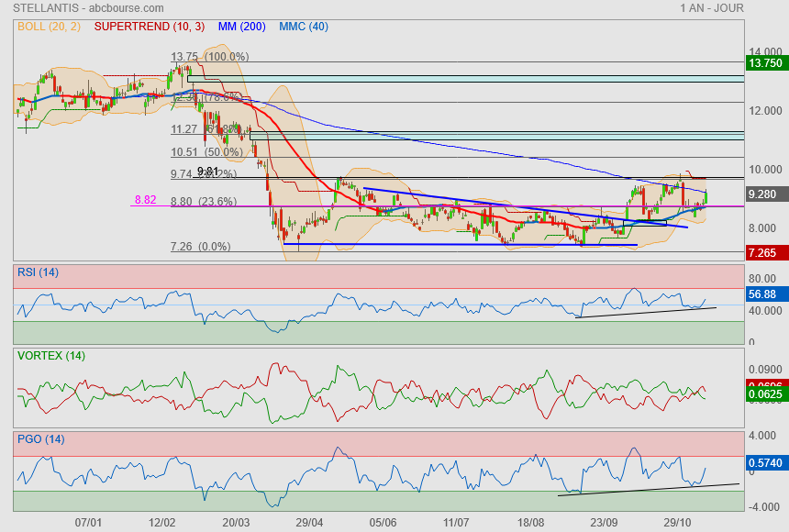Click the green Vortex value 0.0625 tag
This screenshot has height=532, width=789.
click(765, 394)
